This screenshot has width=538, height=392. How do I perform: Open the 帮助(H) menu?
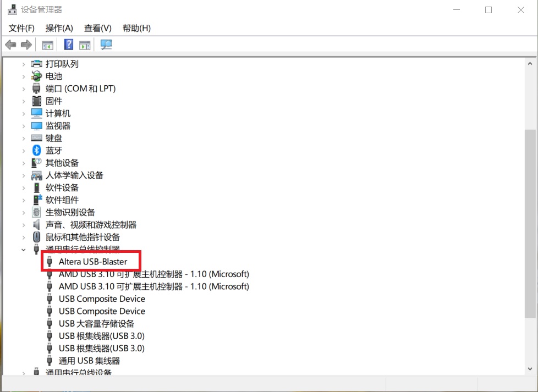[x=136, y=28]
